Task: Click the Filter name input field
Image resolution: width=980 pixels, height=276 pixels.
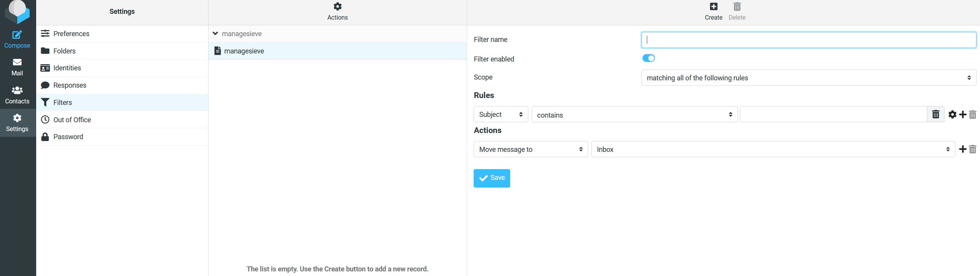Action: (808, 40)
